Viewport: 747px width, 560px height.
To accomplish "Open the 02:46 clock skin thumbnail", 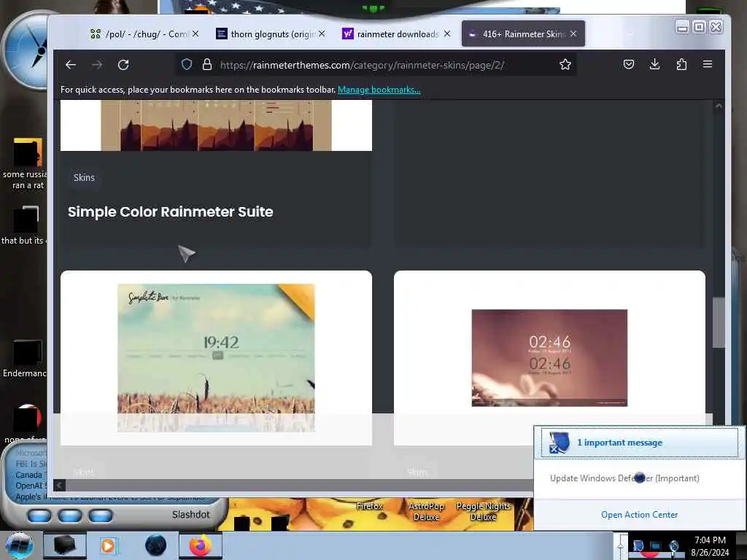I will tap(549, 358).
